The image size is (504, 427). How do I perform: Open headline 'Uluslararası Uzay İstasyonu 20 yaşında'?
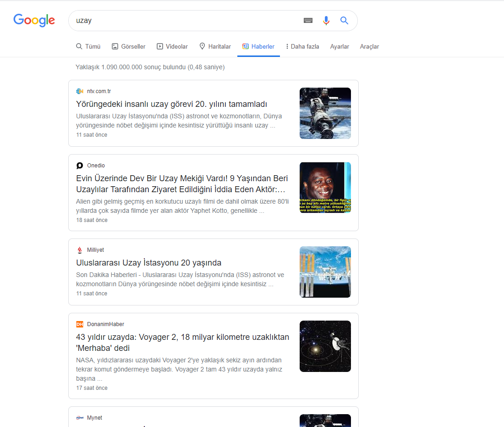point(148,263)
